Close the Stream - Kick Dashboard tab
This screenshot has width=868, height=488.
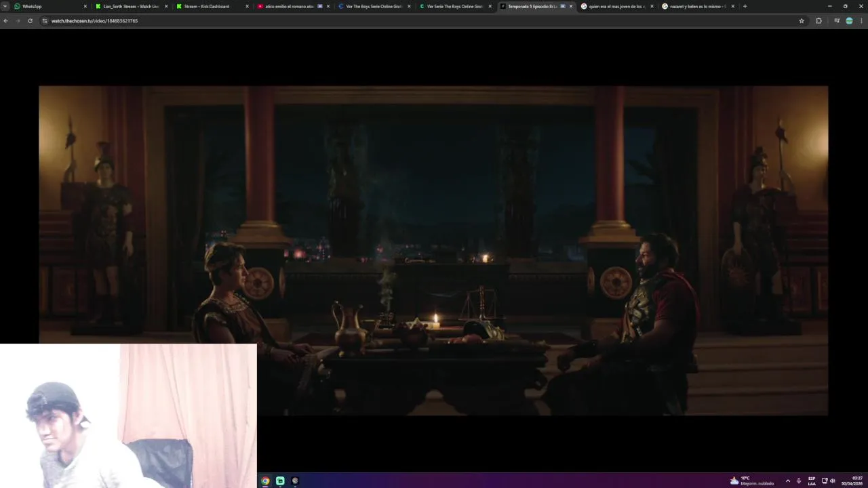[247, 6]
